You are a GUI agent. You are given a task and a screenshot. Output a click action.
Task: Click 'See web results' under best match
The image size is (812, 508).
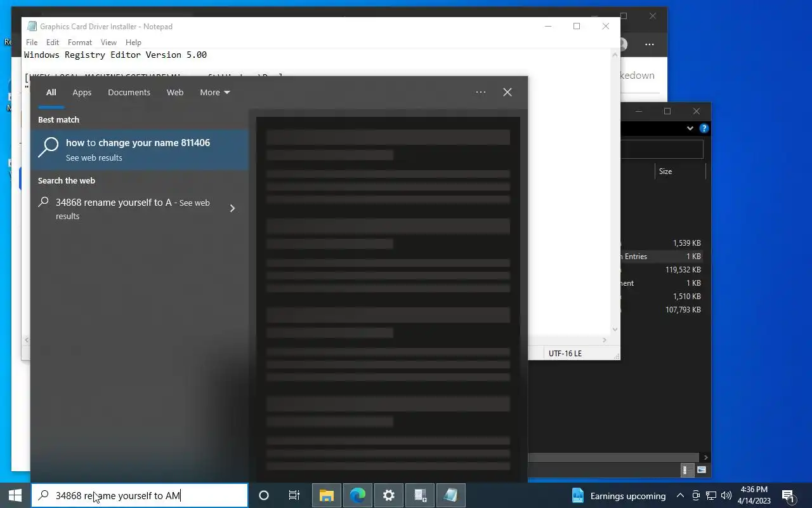coord(94,157)
